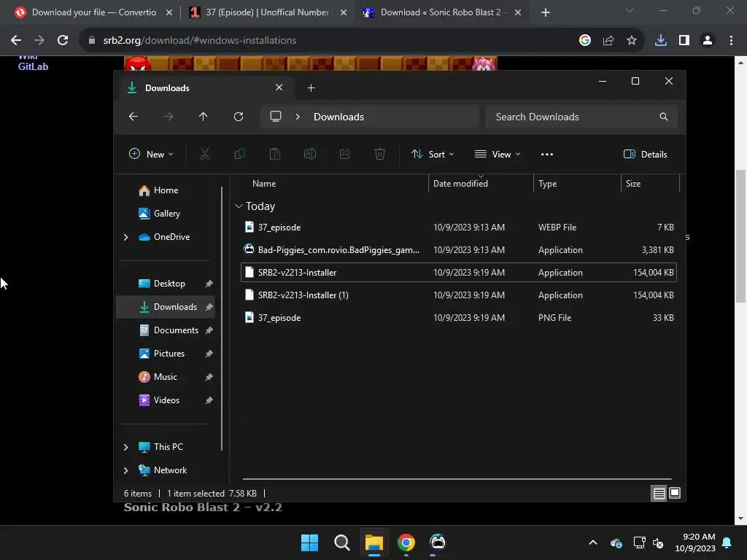747x560 pixels.
Task: Open the View dropdown
Action: pos(498,155)
